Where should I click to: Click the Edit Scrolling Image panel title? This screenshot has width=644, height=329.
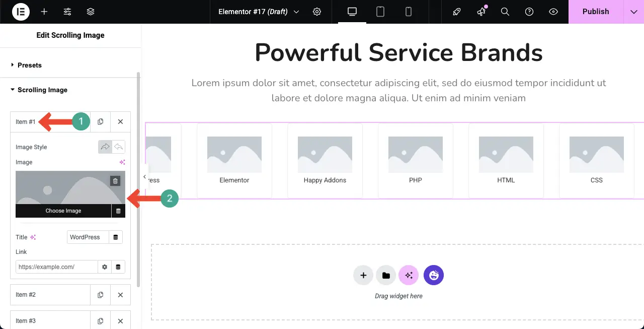click(70, 35)
